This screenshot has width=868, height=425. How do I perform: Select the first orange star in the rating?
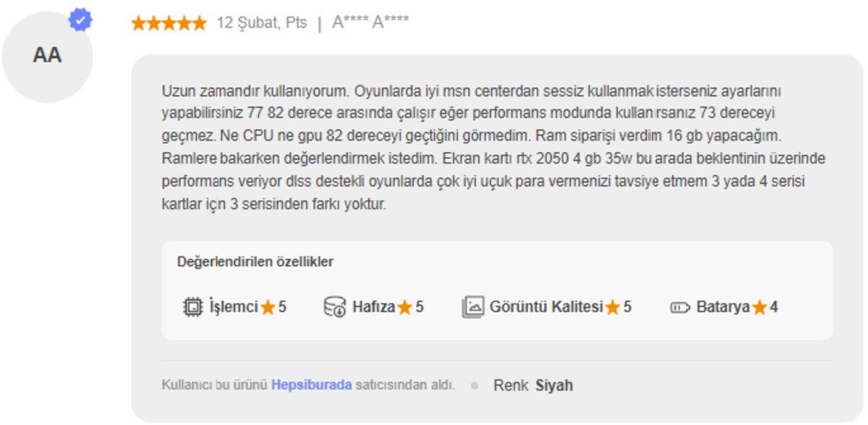[x=137, y=23]
